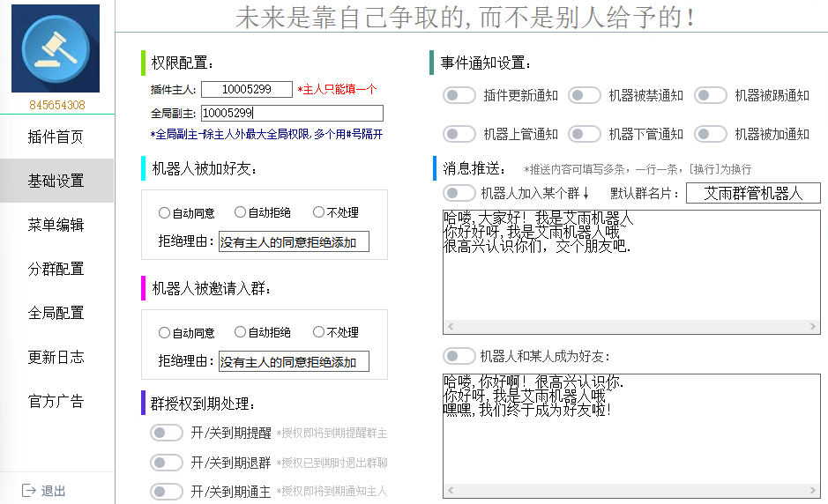Image resolution: width=828 pixels, height=504 pixels.
Task: Click the 权限配置 section heading
Action: (x=183, y=63)
